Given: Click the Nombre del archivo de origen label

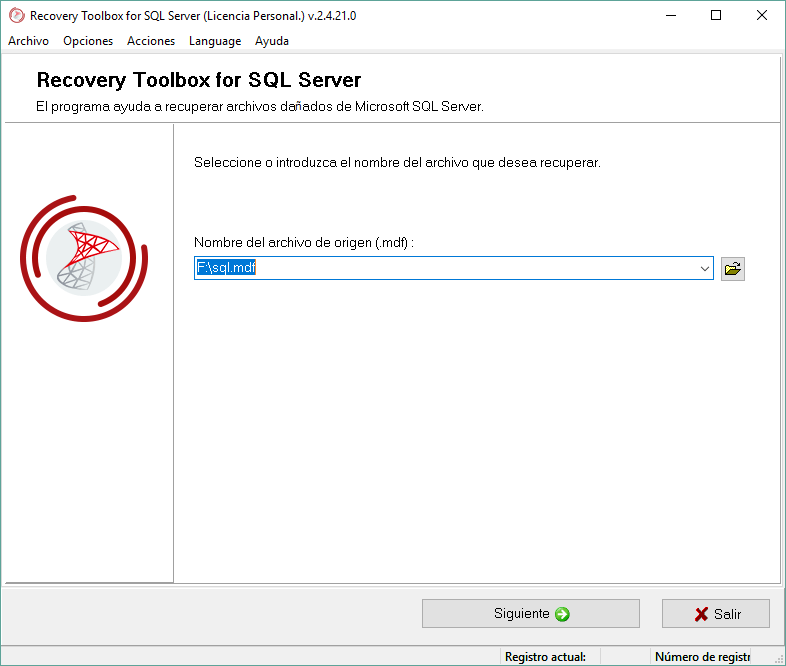Looking at the screenshot, I should pyautogui.click(x=304, y=243).
